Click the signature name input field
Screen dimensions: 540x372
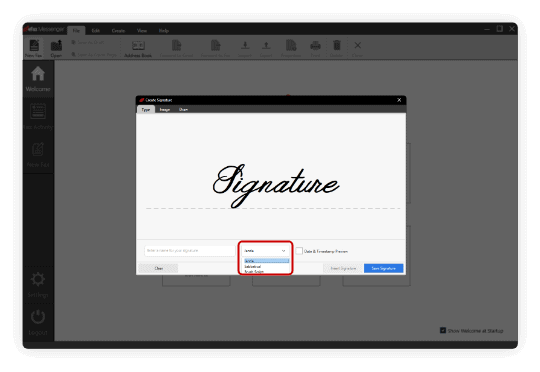tap(189, 251)
